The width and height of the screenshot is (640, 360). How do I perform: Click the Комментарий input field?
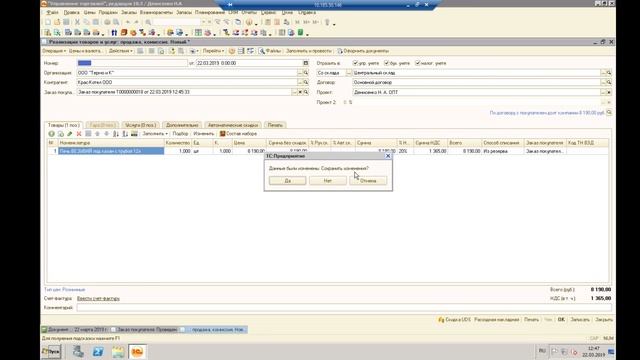344,307
